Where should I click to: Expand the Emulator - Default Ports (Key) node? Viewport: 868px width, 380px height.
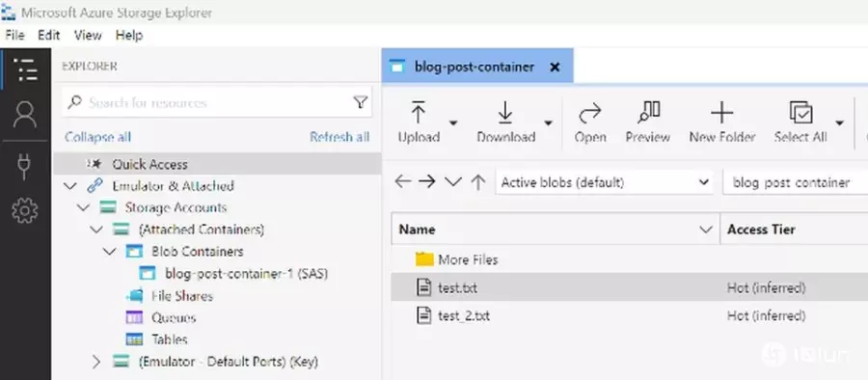[96, 362]
